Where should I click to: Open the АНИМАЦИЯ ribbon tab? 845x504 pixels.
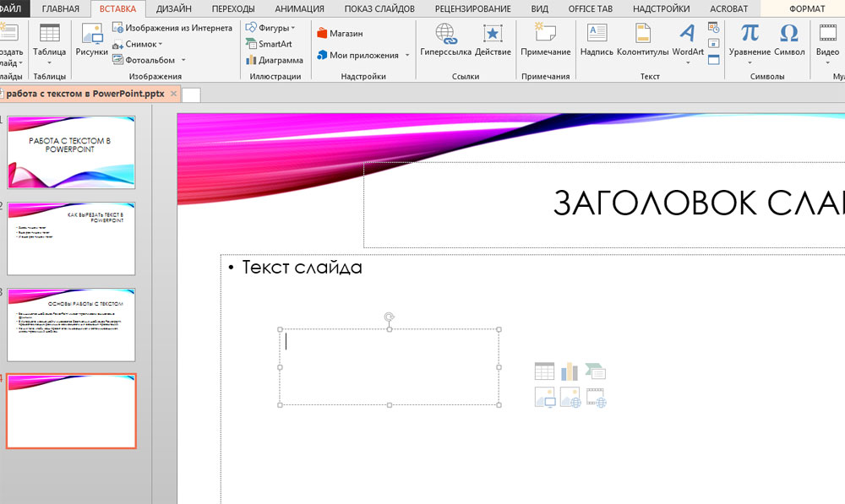coord(300,8)
